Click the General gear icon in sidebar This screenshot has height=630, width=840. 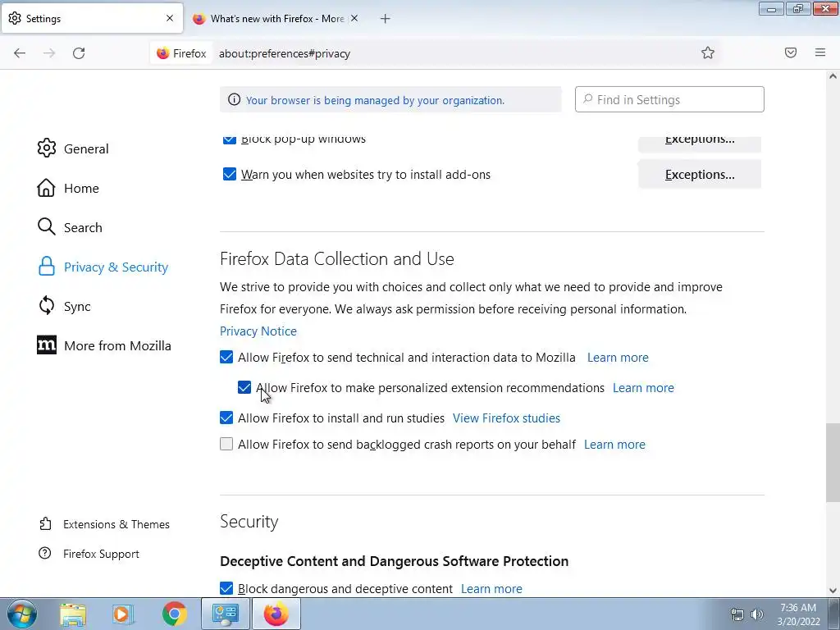click(x=47, y=148)
